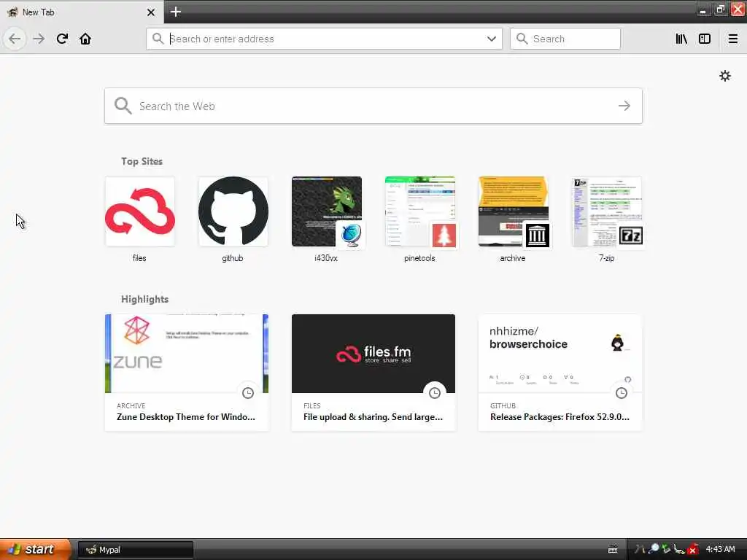Open the i430vx top site tile
747x560 pixels.
326,212
